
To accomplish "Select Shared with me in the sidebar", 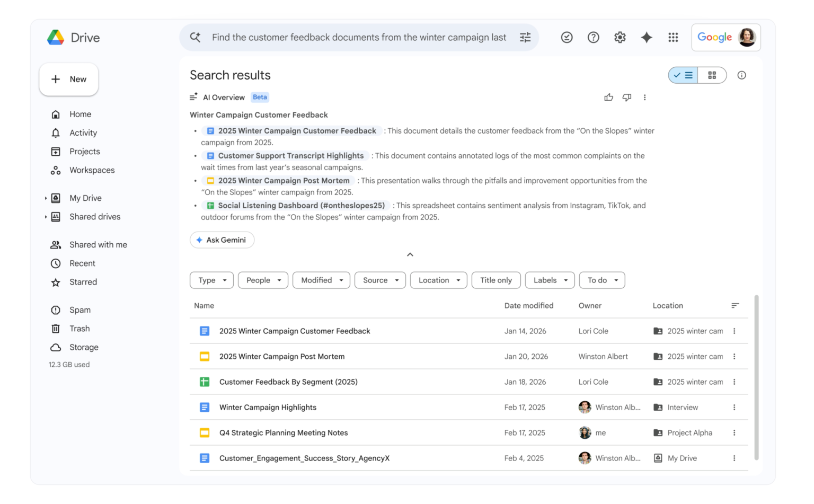I will [x=98, y=244].
